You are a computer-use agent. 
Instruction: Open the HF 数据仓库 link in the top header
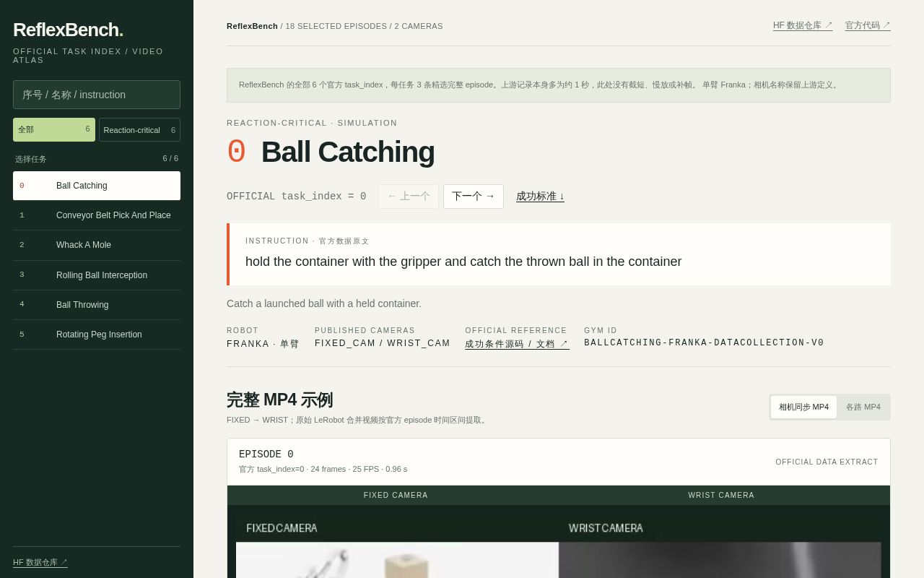pyautogui.click(x=803, y=25)
